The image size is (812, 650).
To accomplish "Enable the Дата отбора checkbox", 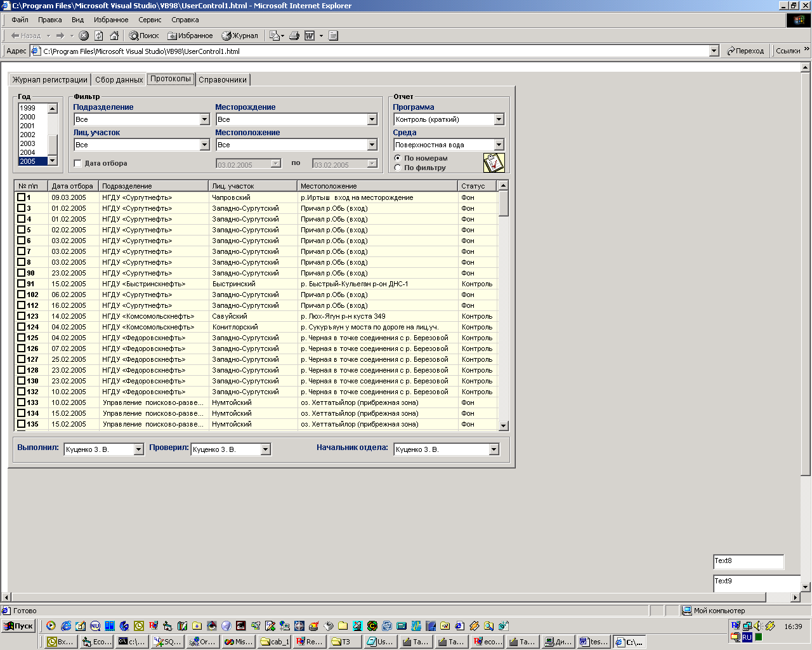I will tap(78, 164).
